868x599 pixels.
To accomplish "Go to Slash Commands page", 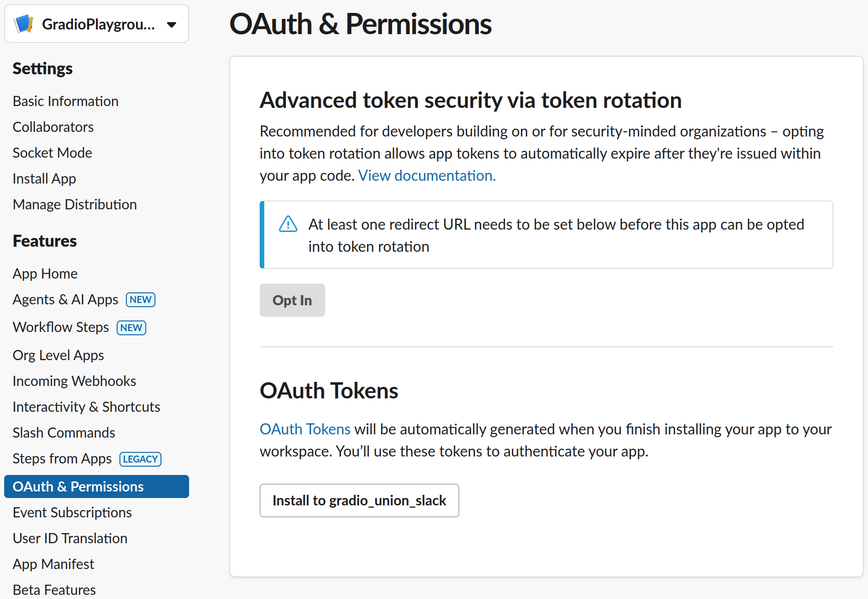I will tap(64, 433).
